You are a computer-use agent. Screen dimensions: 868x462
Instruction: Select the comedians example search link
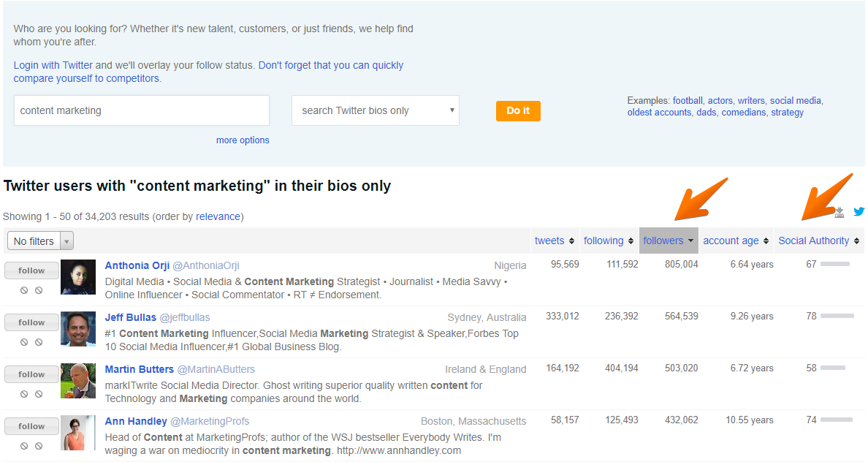744,113
